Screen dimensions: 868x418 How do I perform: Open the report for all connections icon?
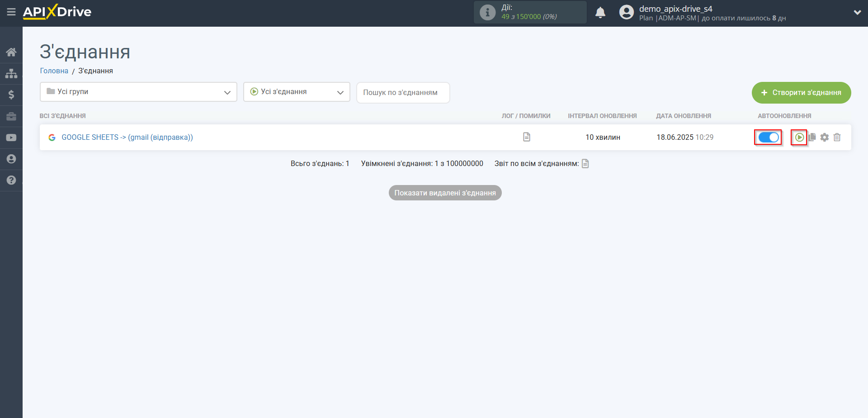585,163
